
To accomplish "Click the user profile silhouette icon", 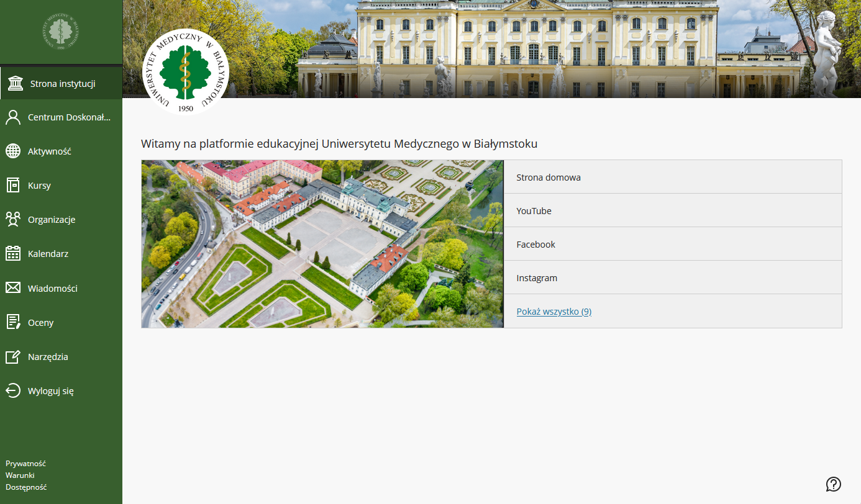I will click(x=13, y=117).
